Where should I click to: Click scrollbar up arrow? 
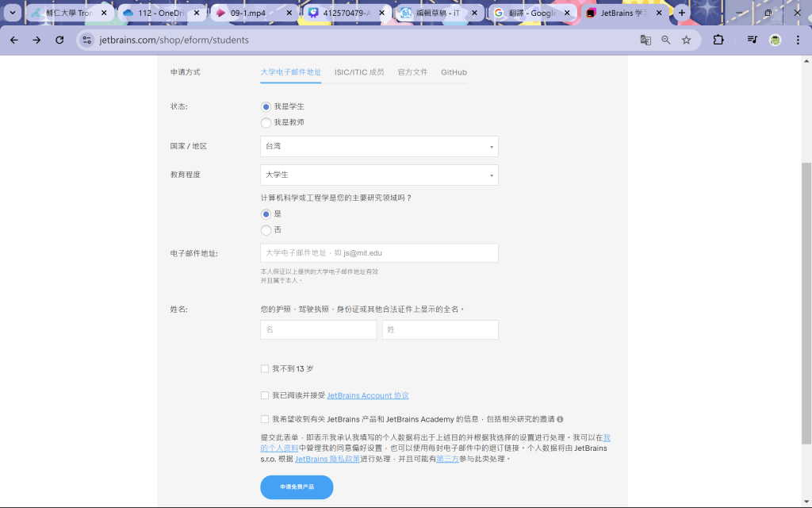click(806, 60)
